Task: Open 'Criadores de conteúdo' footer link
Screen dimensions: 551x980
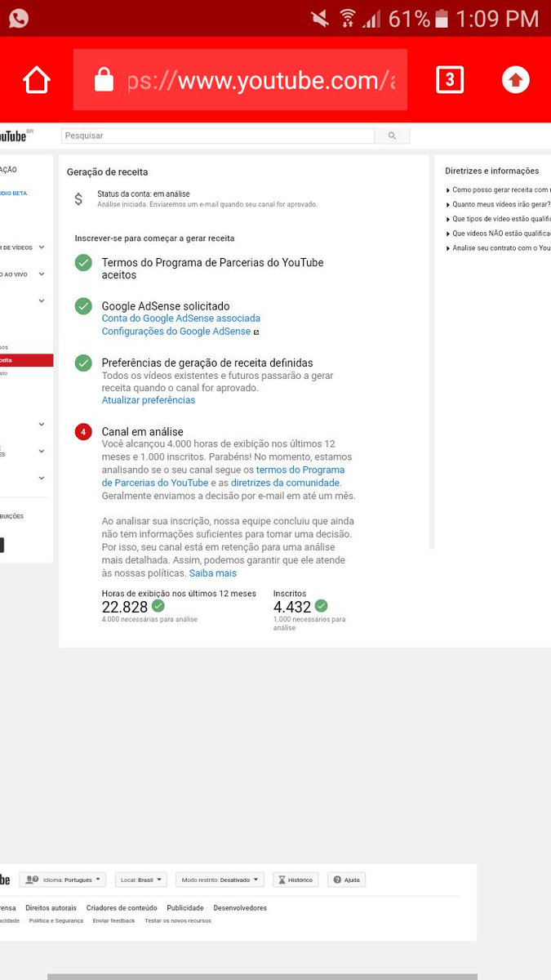Action: (122, 907)
